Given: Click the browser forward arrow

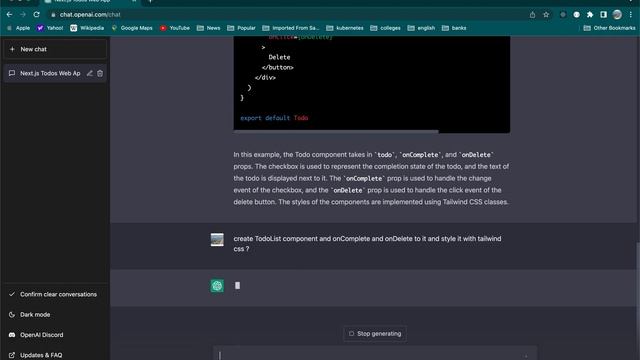Looking at the screenshot, I should point(23,15).
